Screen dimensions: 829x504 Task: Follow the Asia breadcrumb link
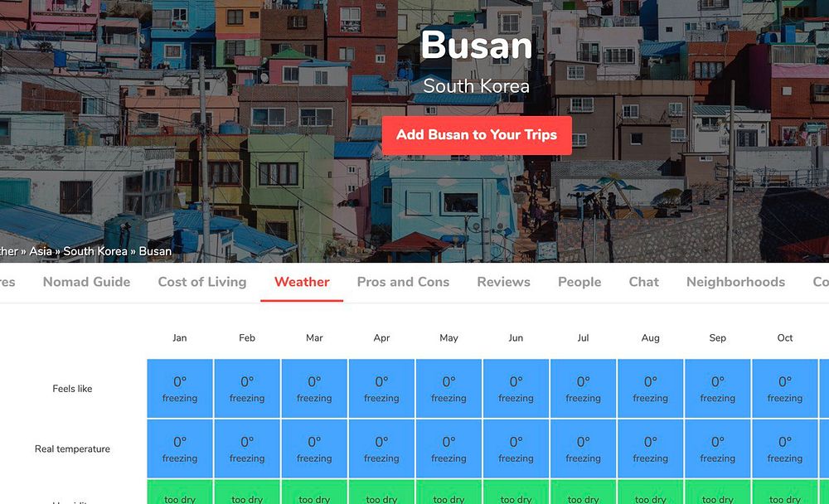pyautogui.click(x=41, y=251)
